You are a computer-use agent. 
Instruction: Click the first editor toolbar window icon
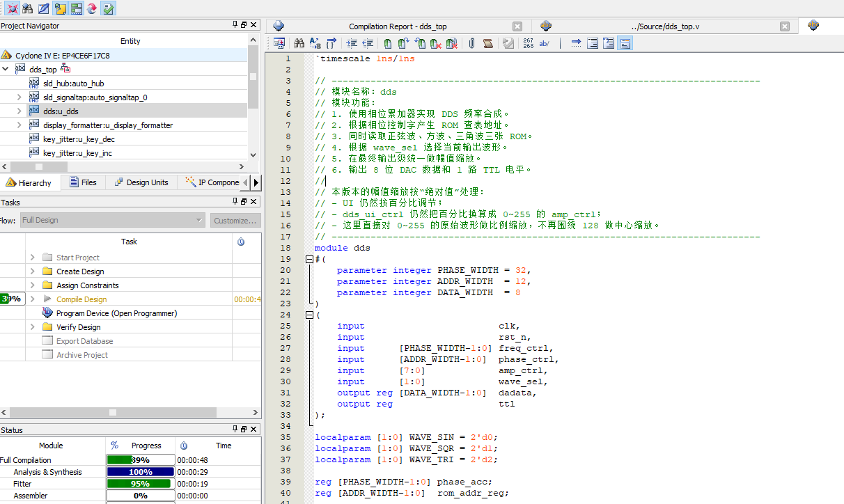tap(279, 43)
